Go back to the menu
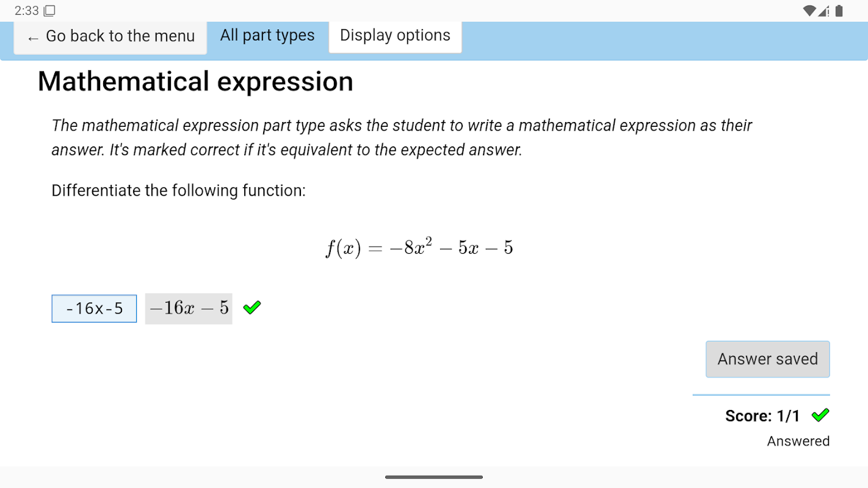 click(110, 37)
